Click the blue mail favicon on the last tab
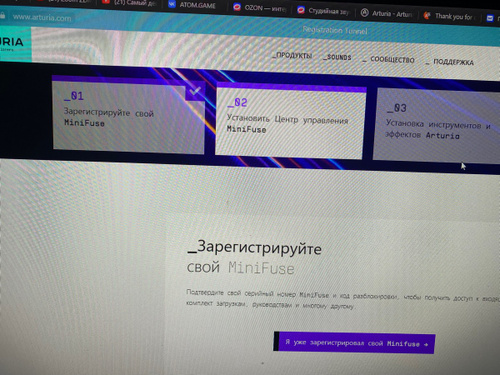Viewport: 500px width, 375px height. click(490, 18)
